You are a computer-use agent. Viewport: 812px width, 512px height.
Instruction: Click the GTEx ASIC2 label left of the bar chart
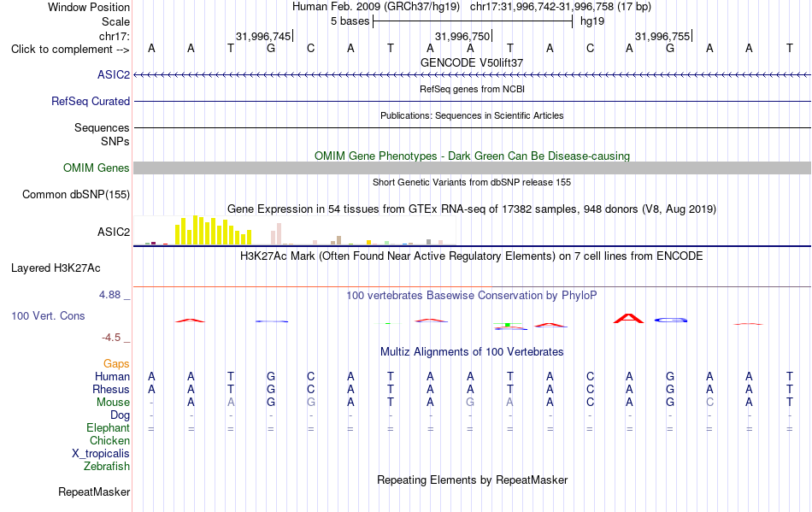[114, 232]
